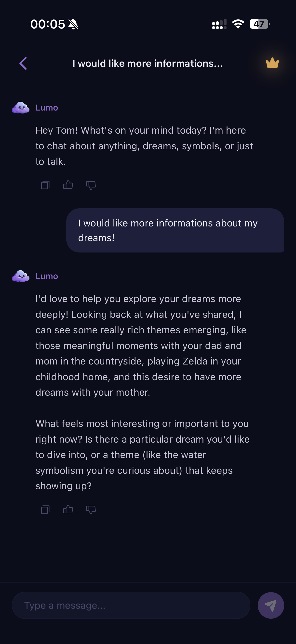Select the "more informations about my dreams" bubble
Viewport: 296px width, 644px height.
[x=175, y=230]
